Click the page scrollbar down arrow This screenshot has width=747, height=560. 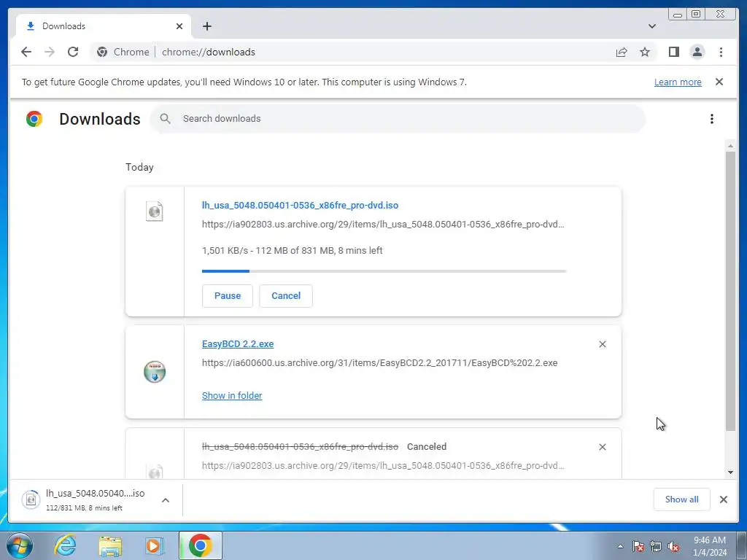pyautogui.click(x=730, y=472)
